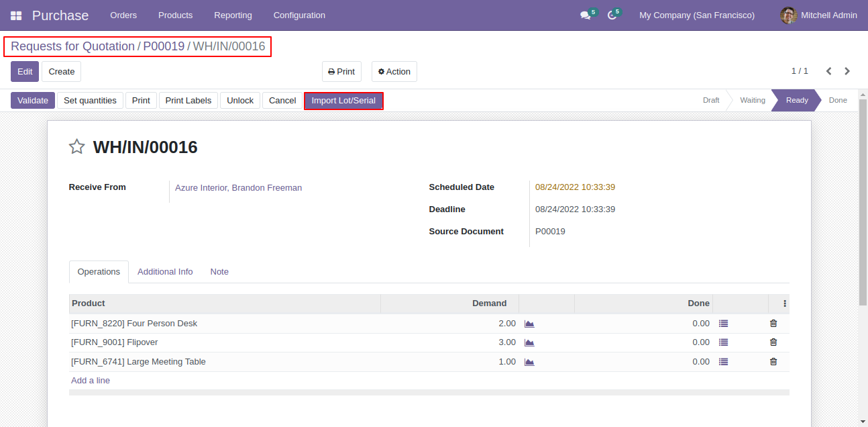Open the Reporting menu
Image resolution: width=868 pixels, height=427 pixels.
(233, 15)
